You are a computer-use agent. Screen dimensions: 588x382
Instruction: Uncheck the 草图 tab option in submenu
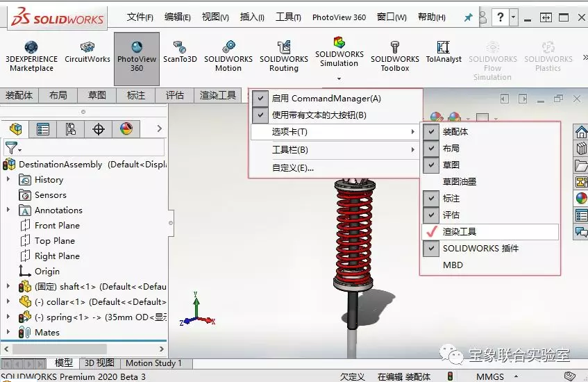click(x=490, y=165)
